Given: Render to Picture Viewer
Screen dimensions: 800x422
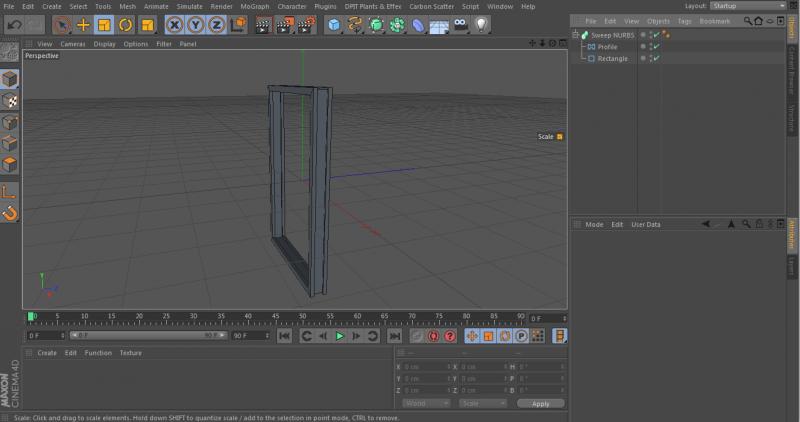Looking at the screenshot, I should pyautogui.click(x=285, y=24).
